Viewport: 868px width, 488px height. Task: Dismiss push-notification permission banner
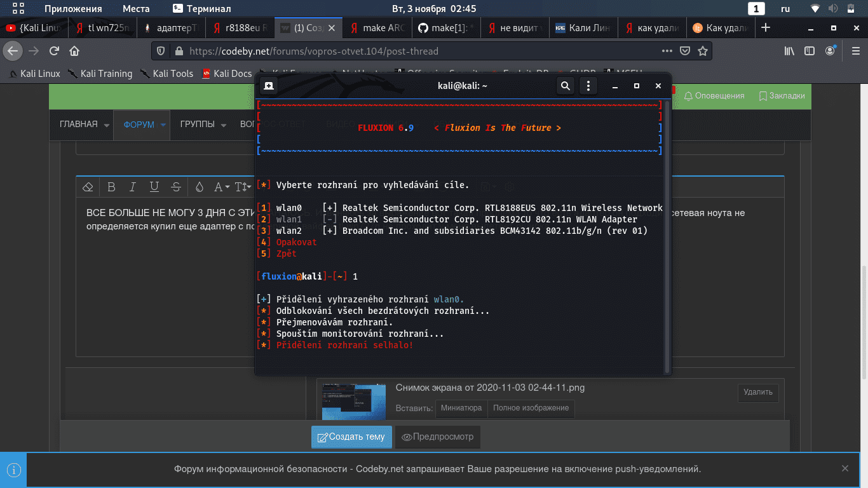845,469
